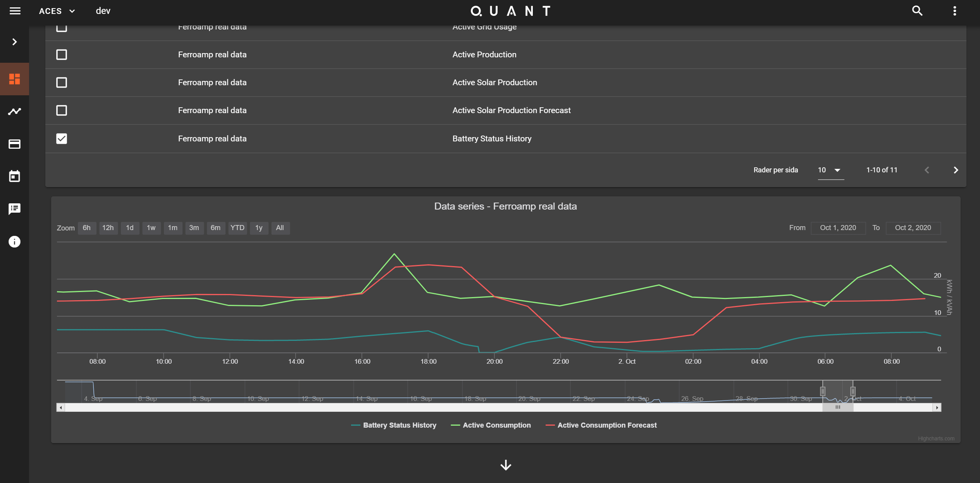The image size is (980, 483).
Task: Click the navigator scrollbar thumb
Action: pyautogui.click(x=838, y=407)
